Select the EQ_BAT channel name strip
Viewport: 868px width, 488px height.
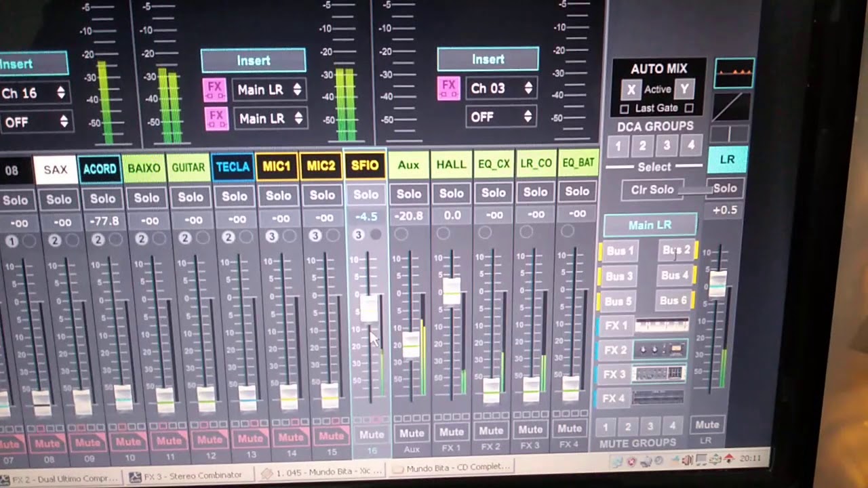(x=578, y=163)
